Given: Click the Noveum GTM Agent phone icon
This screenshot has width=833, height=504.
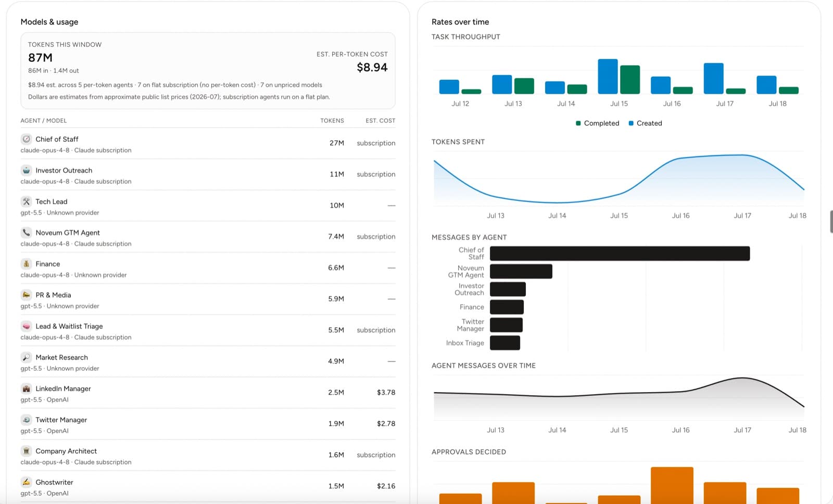Looking at the screenshot, I should point(26,233).
